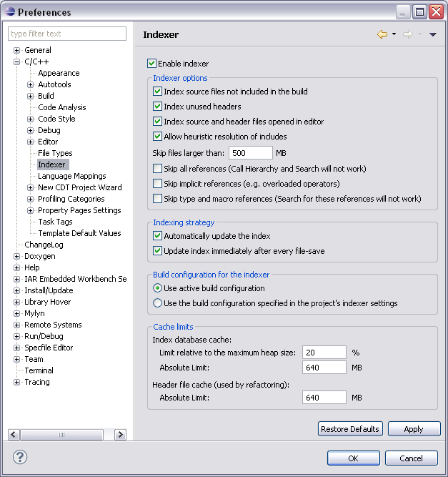The image size is (448, 477).
Task: Select Code Analysis preferences page
Action: 62,107
